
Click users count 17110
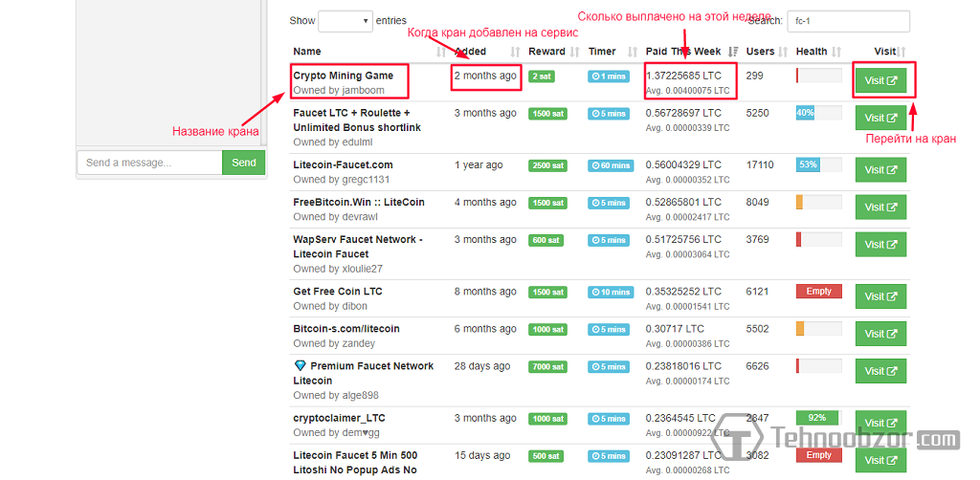point(760,164)
